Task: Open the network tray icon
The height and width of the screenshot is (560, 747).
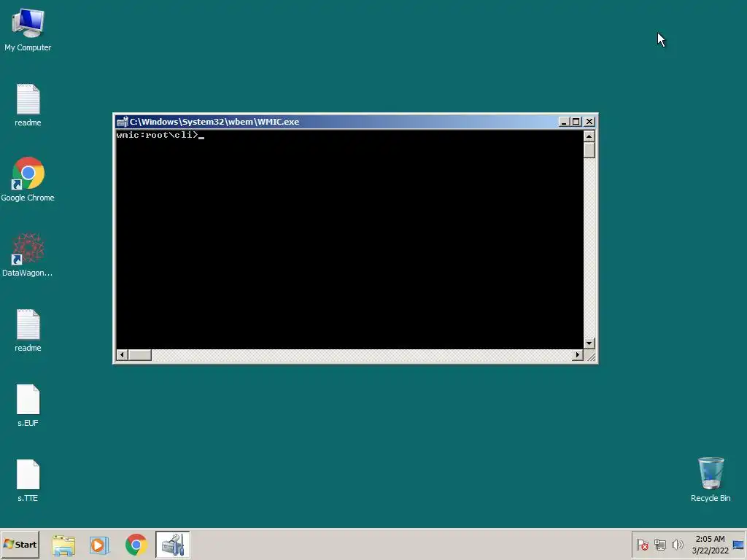Action: tap(659, 545)
